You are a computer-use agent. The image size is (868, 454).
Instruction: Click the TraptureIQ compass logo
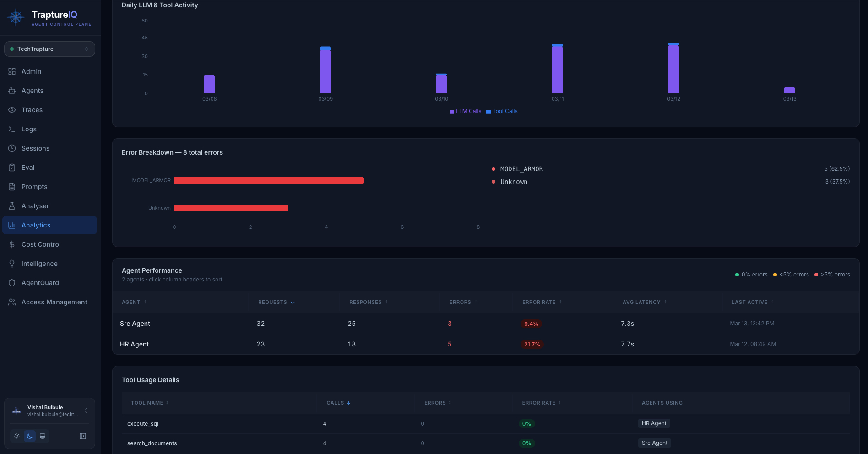16,17
